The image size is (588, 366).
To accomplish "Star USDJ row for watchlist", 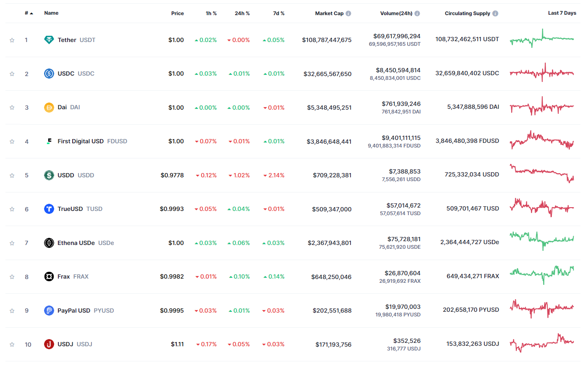I will click(x=12, y=345).
